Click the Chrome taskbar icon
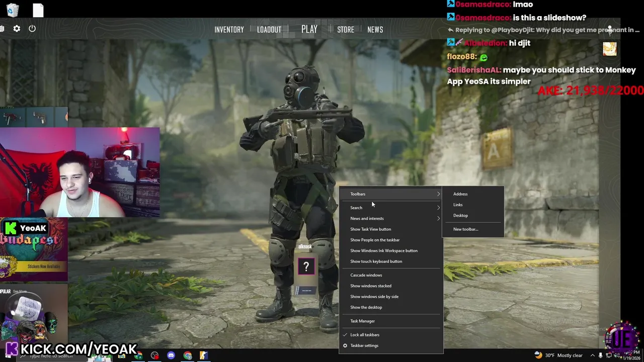644x362 pixels. click(188, 355)
